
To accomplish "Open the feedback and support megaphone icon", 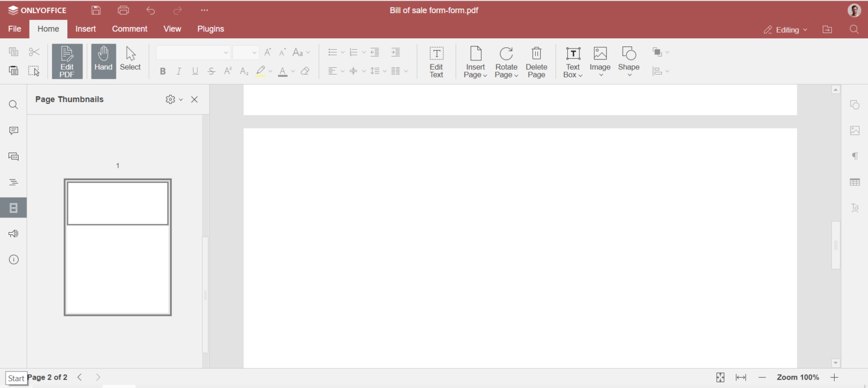I will (14, 234).
